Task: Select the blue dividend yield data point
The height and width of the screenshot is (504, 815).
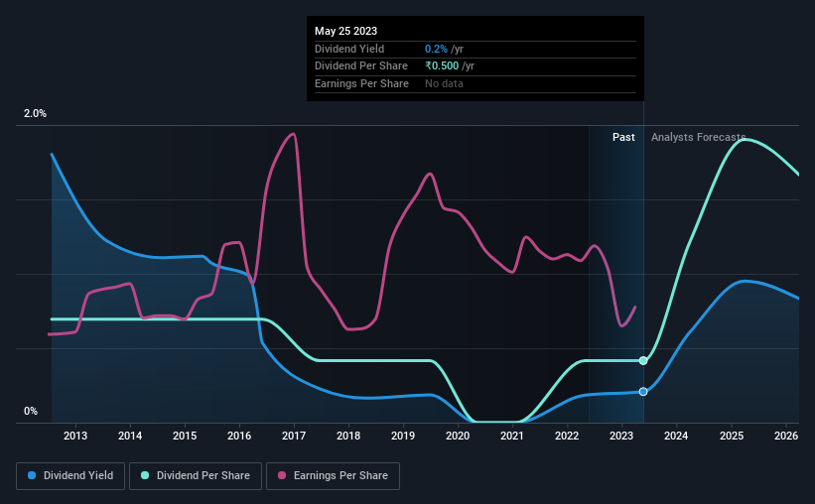Action: click(643, 392)
